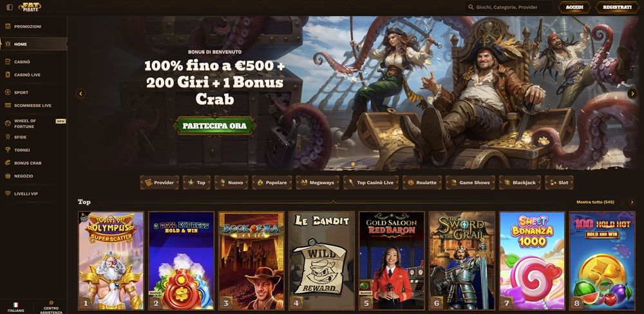Open the Sweet Bonanza 1000 game thumbnail
Screen dimensions: 644x314
(532, 261)
